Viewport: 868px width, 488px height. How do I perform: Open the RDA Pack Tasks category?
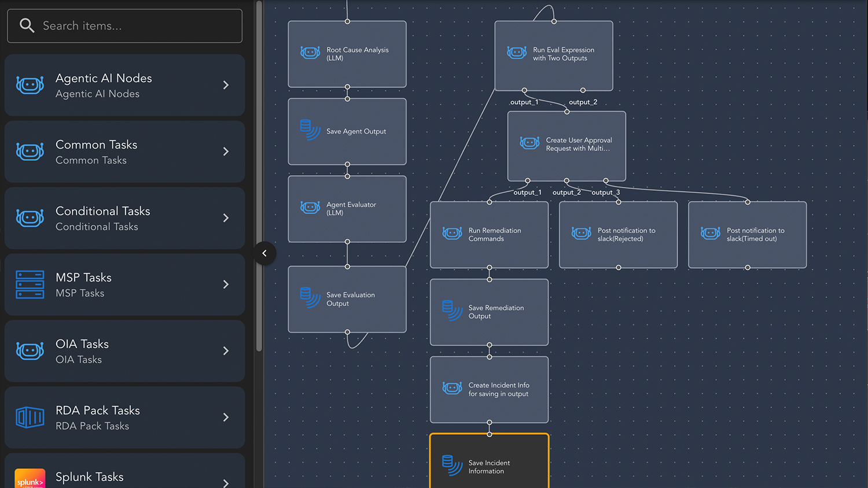coord(124,417)
